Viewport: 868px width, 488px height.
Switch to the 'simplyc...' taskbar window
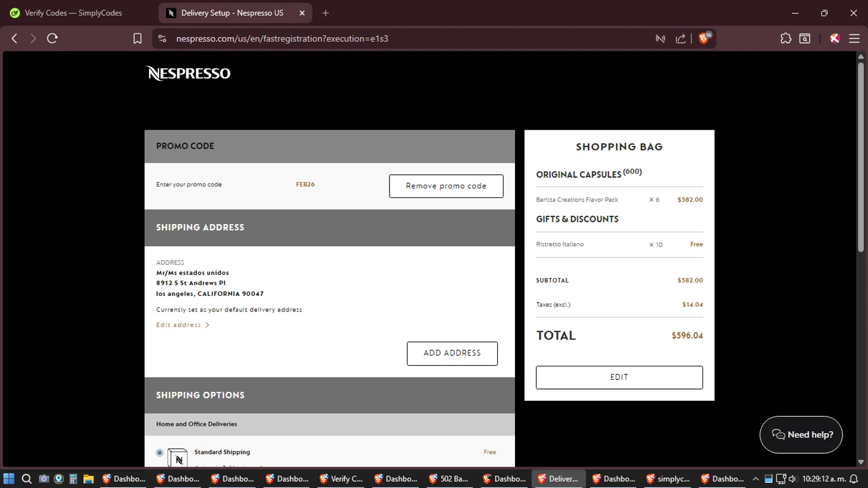[667, 479]
